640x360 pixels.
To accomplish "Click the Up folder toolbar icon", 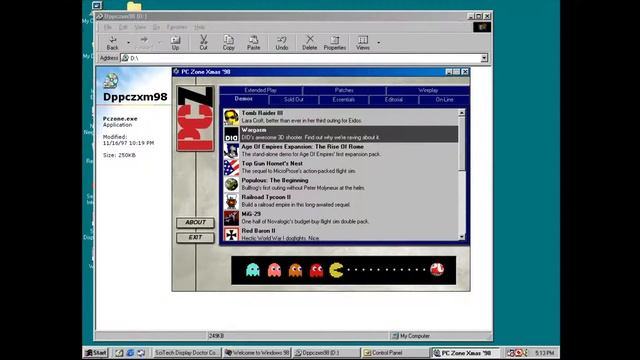I will [x=176, y=42].
